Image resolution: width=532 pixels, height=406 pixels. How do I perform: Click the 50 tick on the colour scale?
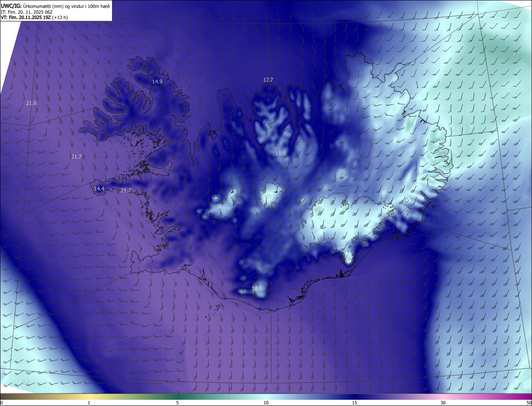point(529,403)
